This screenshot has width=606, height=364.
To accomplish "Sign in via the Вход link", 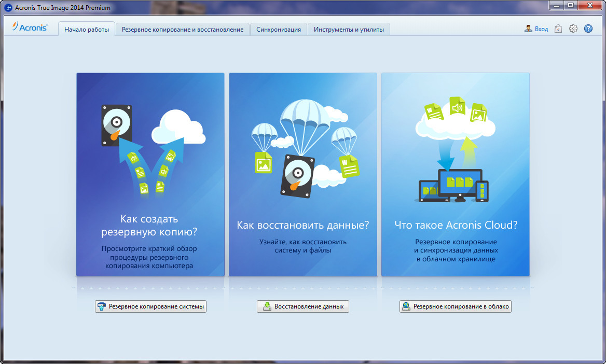I will pyautogui.click(x=541, y=29).
